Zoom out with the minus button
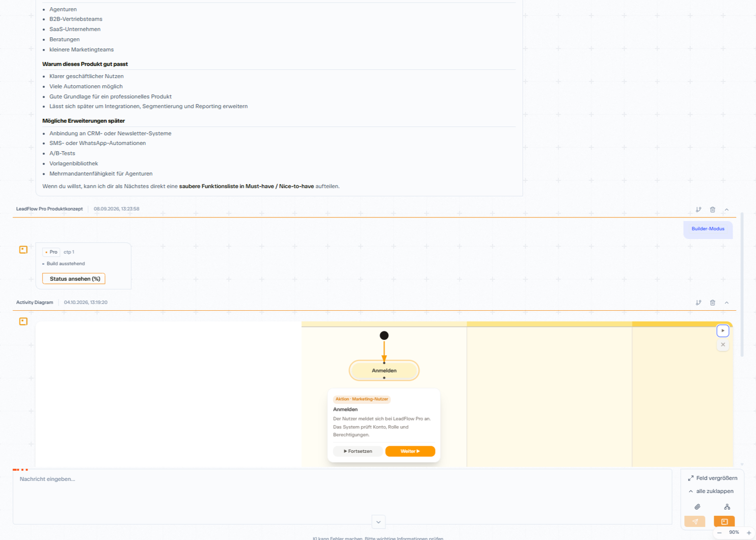 click(x=719, y=533)
